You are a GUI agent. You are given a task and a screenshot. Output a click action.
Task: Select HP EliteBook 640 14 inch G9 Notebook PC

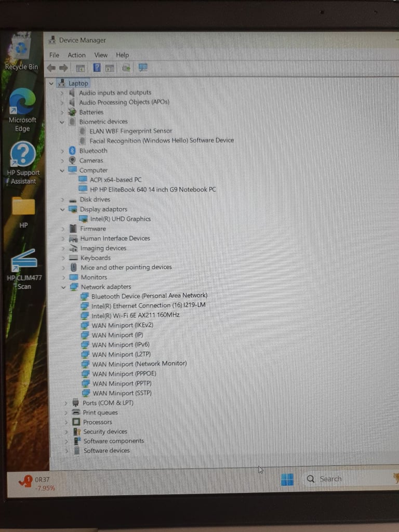click(x=153, y=190)
